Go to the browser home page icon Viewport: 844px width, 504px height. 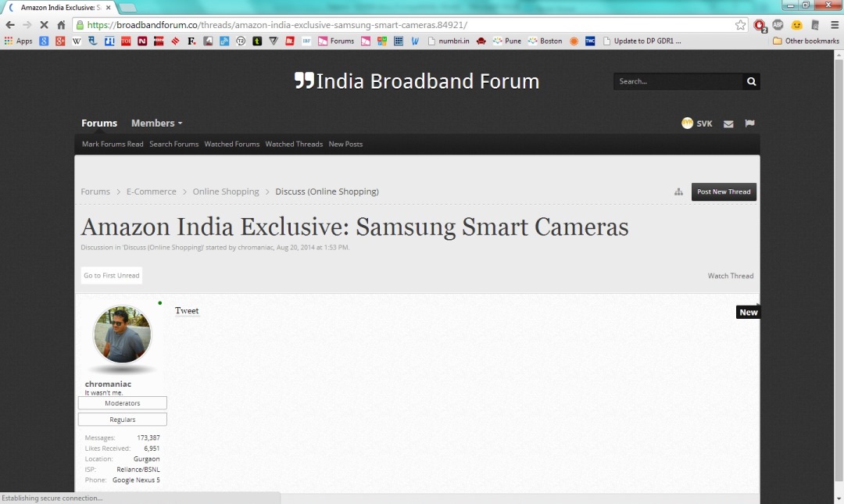[61, 25]
